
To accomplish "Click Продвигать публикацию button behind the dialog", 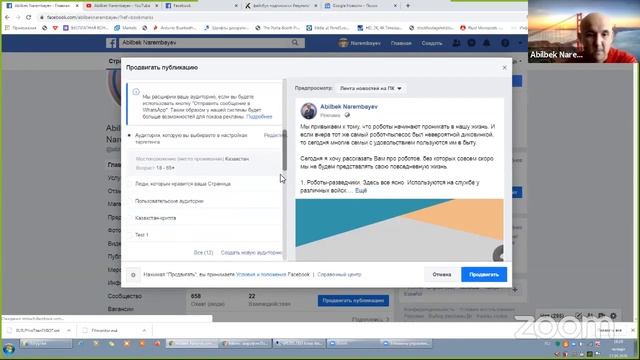I will 353,300.
